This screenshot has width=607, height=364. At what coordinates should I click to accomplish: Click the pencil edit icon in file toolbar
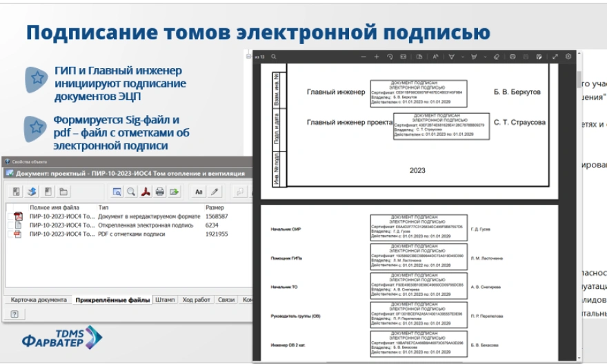[x=215, y=192]
